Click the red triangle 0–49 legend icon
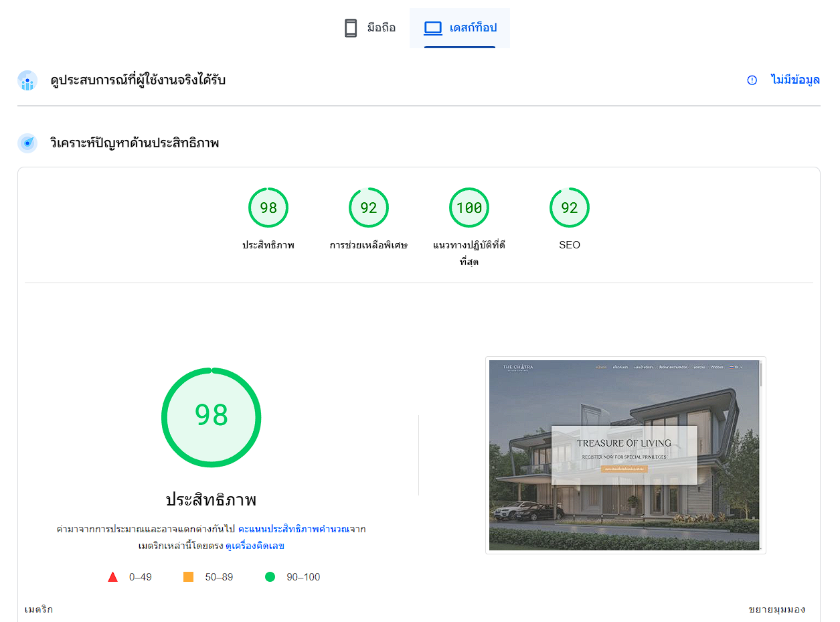 click(113, 576)
